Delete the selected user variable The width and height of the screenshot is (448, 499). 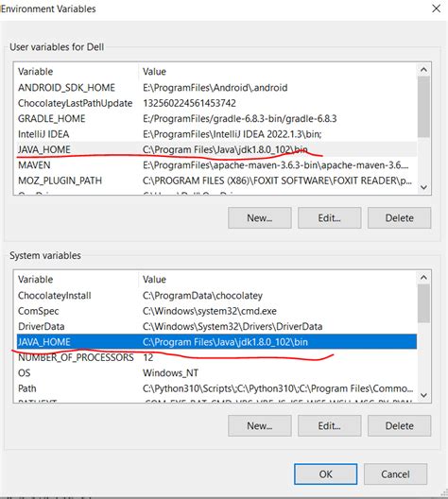coord(399,218)
